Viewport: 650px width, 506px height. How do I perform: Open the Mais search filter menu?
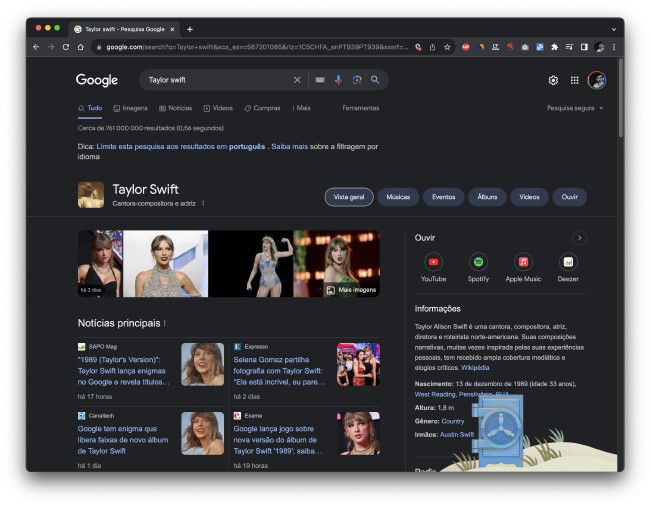tap(301, 108)
